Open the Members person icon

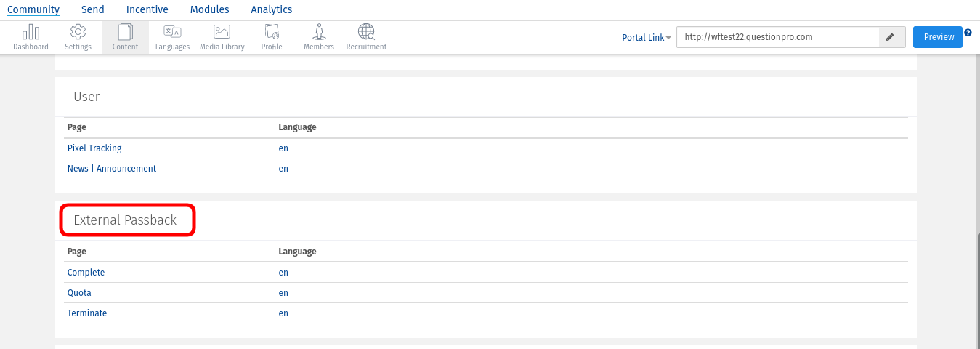(x=319, y=33)
